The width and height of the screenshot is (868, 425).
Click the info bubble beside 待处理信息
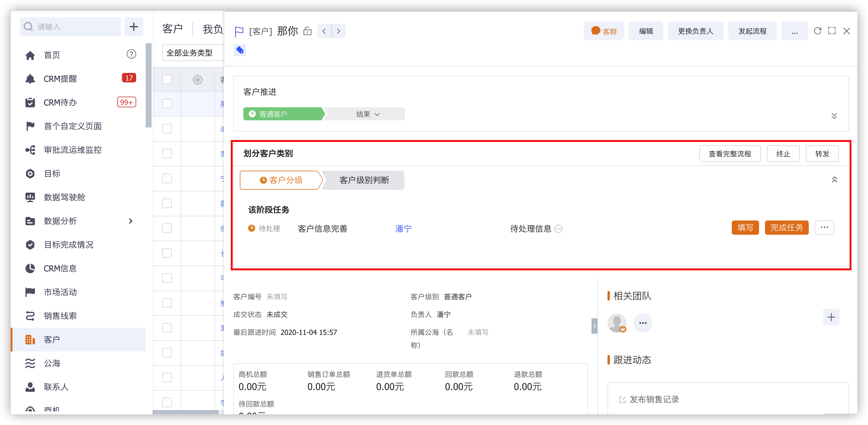[558, 229]
